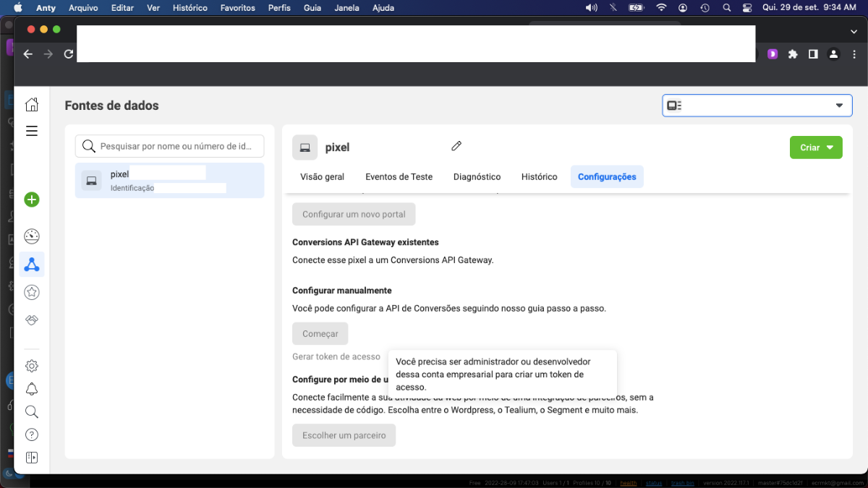Viewport: 868px width, 488px height.
Task: Click pencil icon to rename pixel
Action: click(x=456, y=146)
